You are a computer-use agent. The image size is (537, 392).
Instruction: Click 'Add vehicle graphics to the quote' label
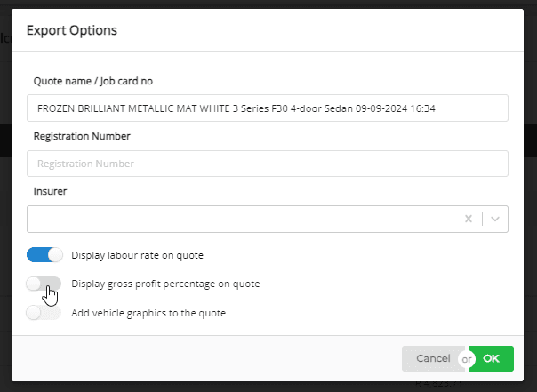[148, 313]
